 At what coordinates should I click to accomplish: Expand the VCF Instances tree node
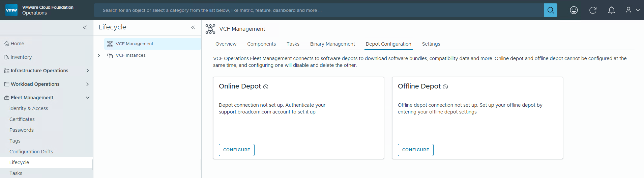click(x=99, y=55)
